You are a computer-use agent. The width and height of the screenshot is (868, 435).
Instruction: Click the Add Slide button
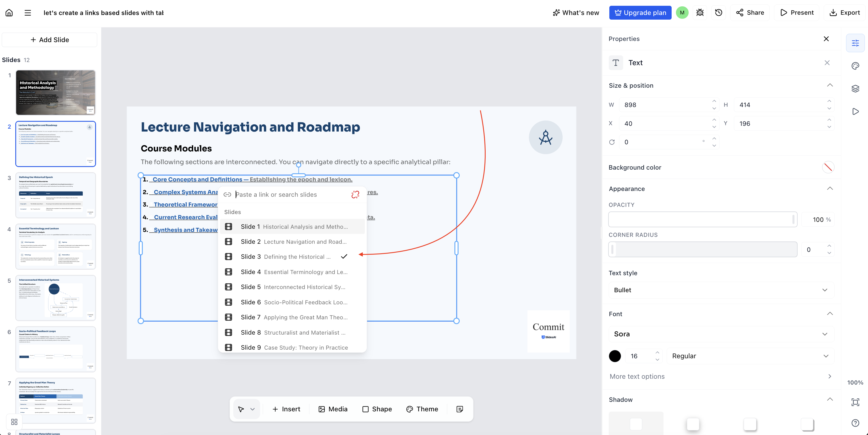pos(50,40)
